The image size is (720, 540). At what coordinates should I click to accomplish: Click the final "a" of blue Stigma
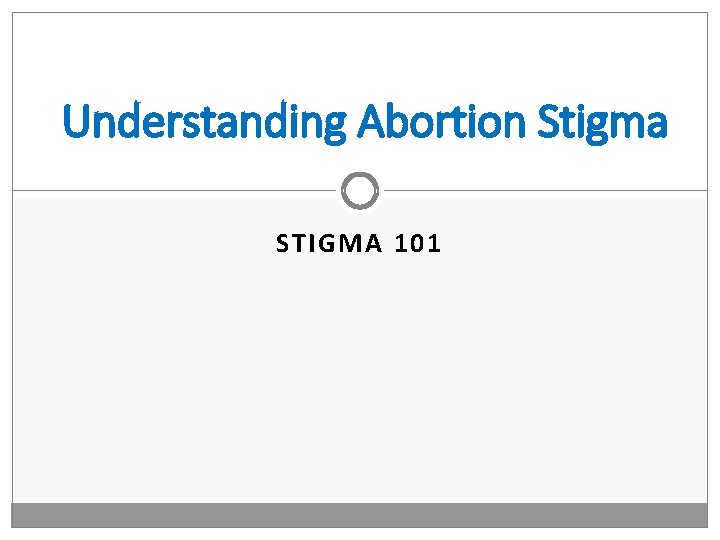(657, 126)
